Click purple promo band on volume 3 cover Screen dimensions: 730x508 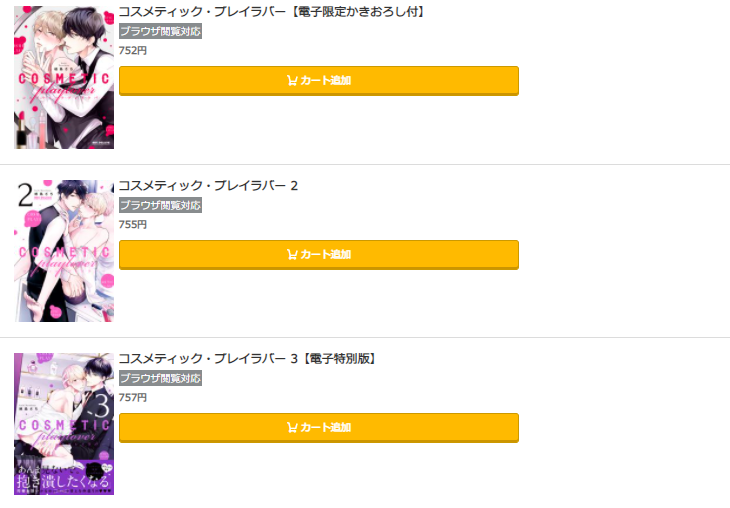point(64,477)
